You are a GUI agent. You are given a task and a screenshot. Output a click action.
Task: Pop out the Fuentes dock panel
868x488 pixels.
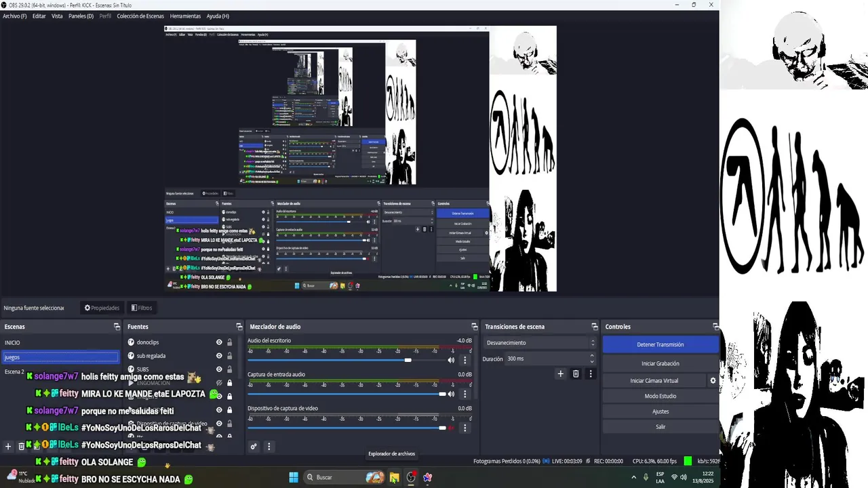coord(239,327)
